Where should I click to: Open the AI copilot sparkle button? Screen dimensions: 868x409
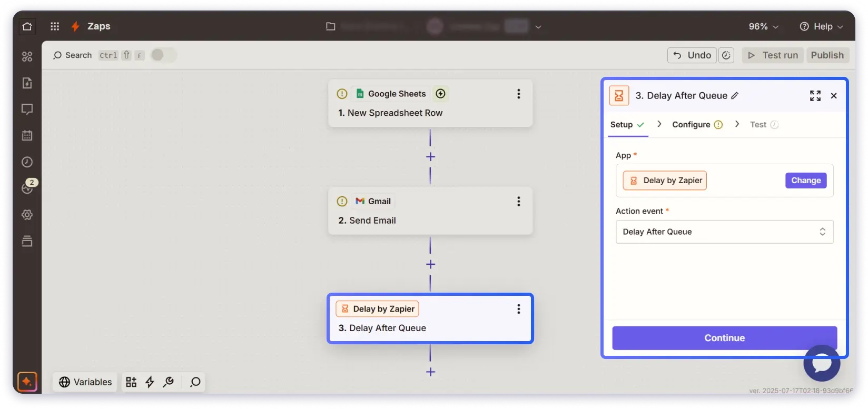click(27, 382)
